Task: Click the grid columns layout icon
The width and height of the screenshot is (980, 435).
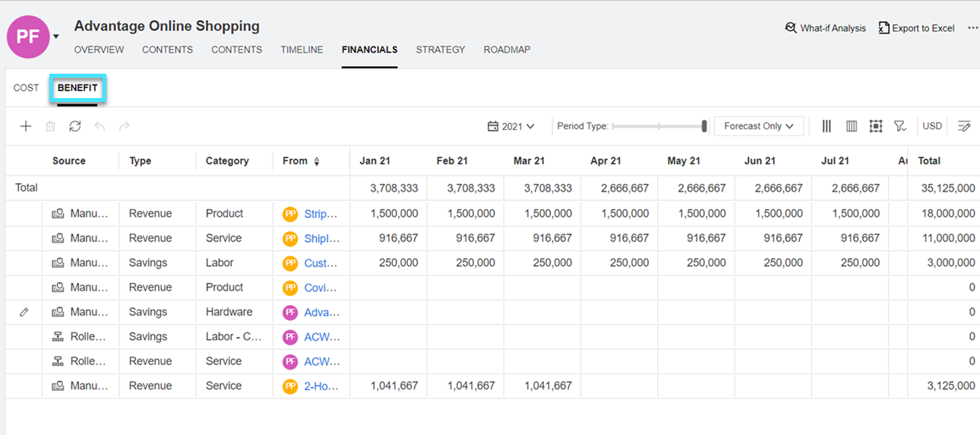Action: [852, 126]
